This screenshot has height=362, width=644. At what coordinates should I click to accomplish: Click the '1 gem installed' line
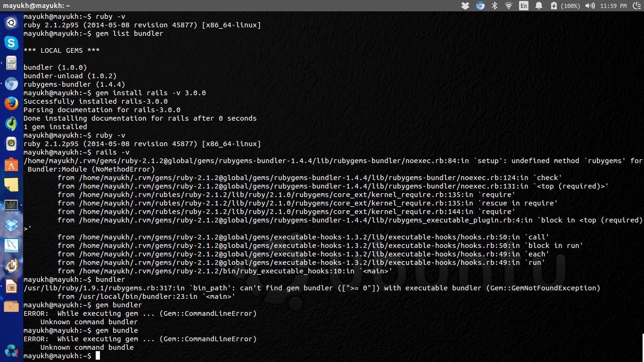click(55, 127)
